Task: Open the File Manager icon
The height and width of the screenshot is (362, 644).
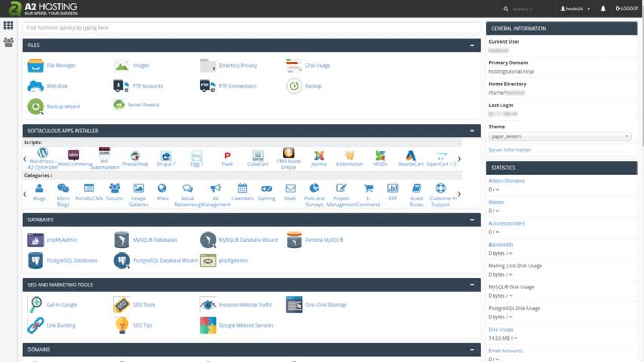Action: pyautogui.click(x=36, y=66)
